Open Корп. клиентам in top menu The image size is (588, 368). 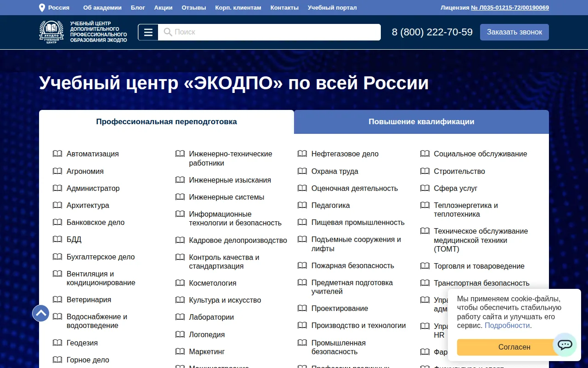click(x=238, y=8)
